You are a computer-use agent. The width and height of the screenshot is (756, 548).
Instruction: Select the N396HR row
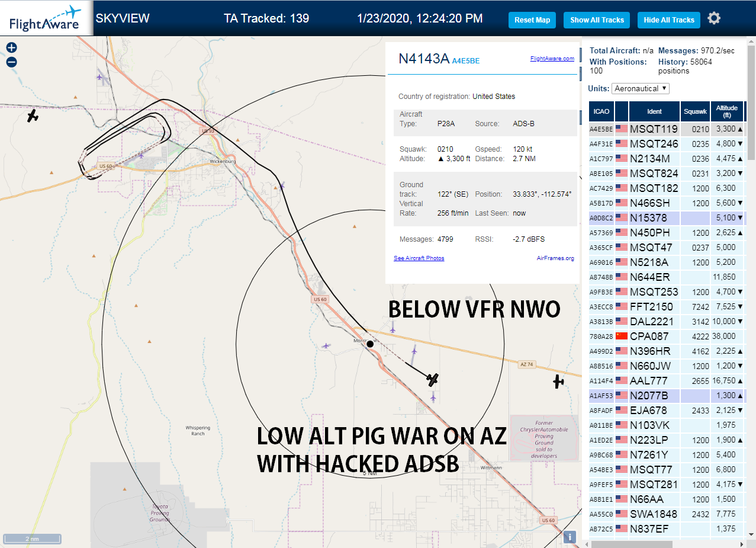667,351
